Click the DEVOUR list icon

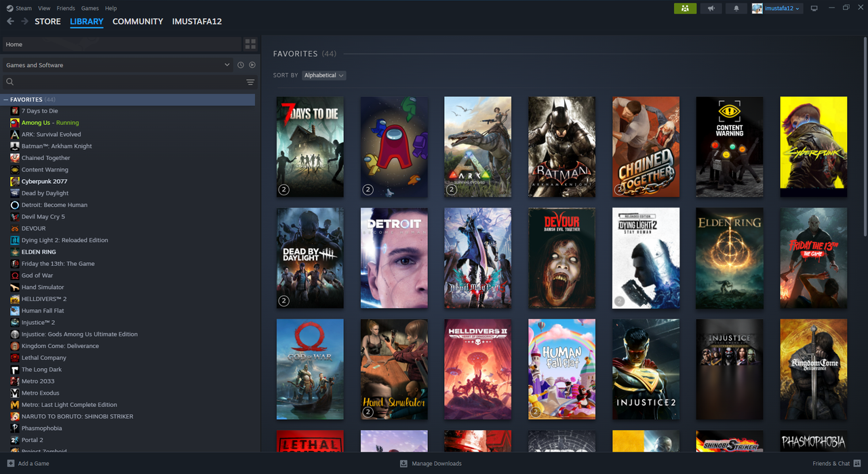(15, 229)
